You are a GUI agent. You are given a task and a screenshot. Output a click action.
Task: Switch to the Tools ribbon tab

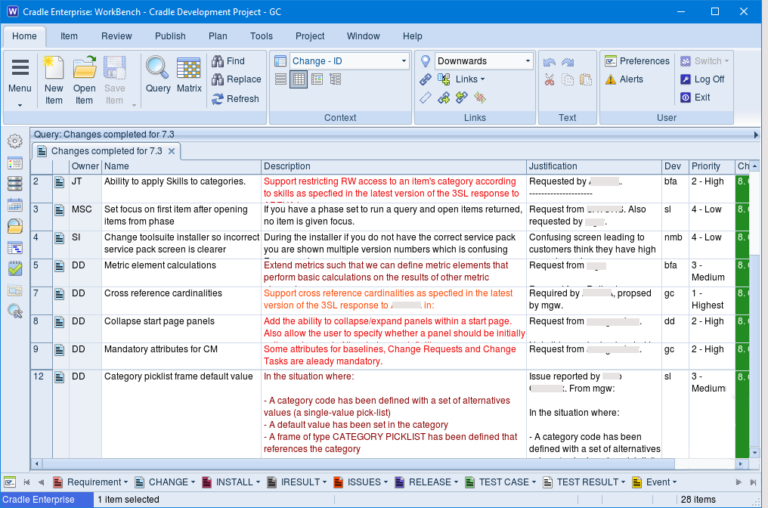[x=261, y=36]
